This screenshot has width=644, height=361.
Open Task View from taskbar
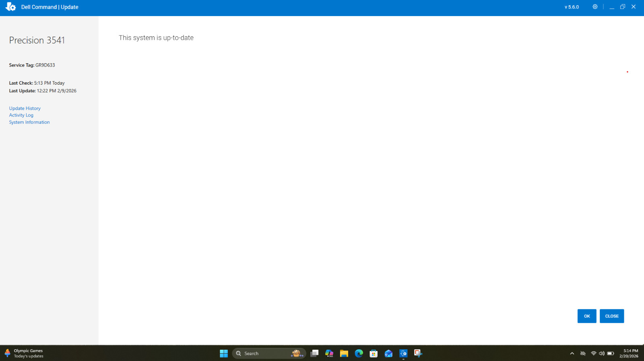(314, 353)
